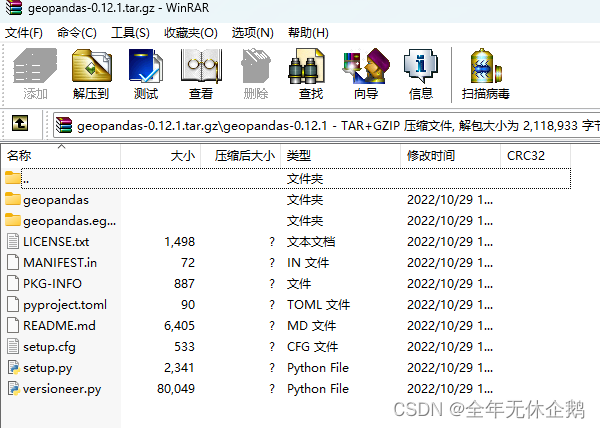
Task: Select the README.md file name
Action: (59, 326)
